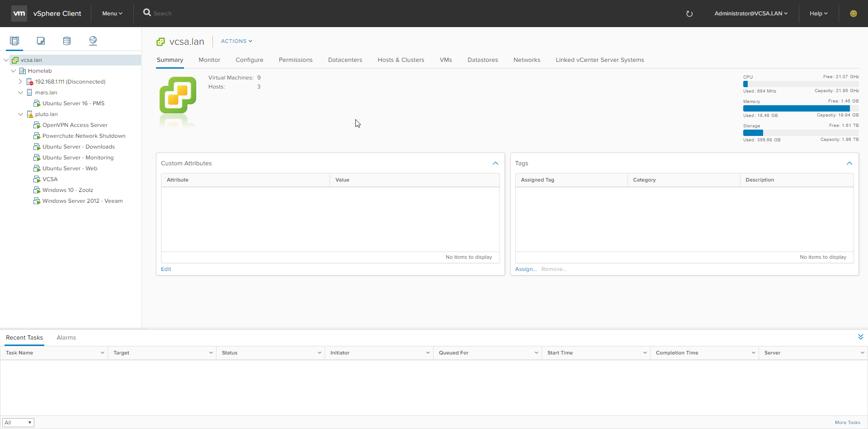
Task: Collapse the Tags panel
Action: pos(849,163)
